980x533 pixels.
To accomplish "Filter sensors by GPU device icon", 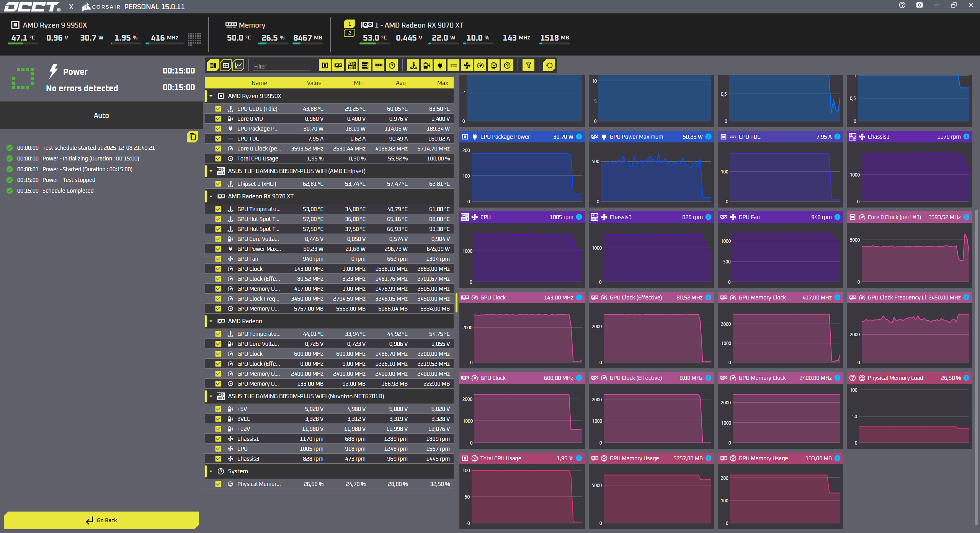I will point(338,65).
